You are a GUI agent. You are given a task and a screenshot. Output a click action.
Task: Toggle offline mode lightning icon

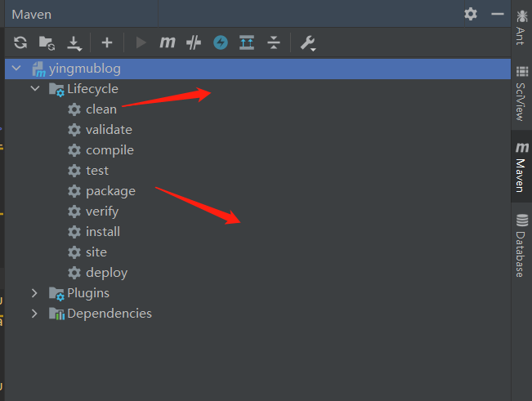pos(221,42)
